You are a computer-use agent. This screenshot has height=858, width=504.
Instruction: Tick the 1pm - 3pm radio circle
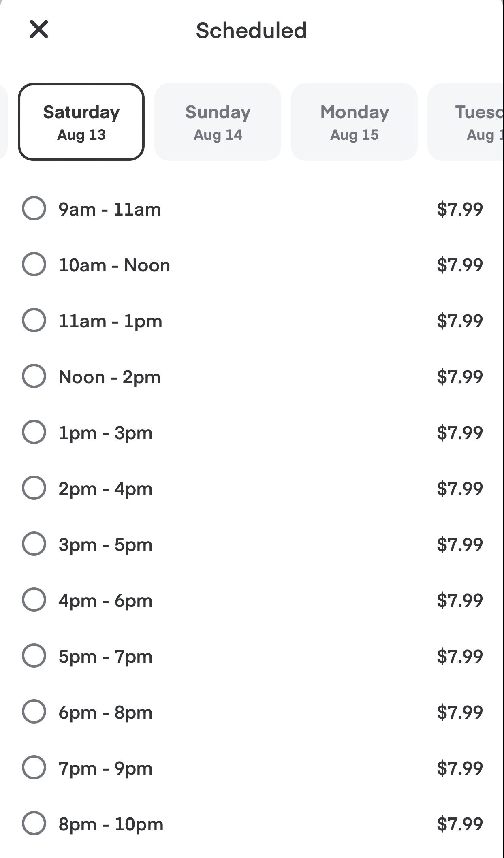coord(34,432)
